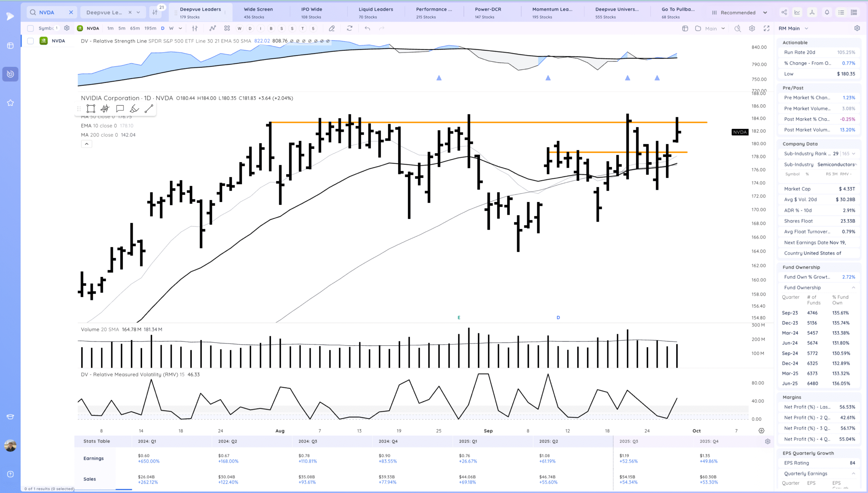Expand the timeframe chevron dropdown

[x=180, y=28]
